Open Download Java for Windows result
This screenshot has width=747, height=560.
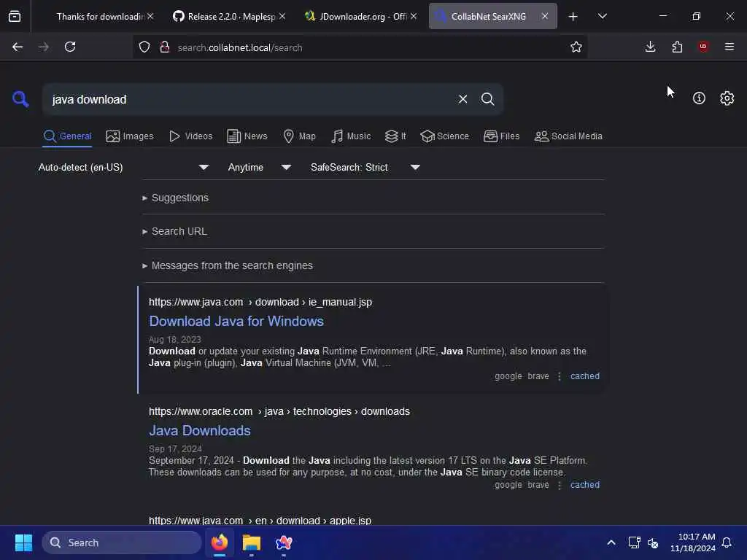click(x=236, y=322)
